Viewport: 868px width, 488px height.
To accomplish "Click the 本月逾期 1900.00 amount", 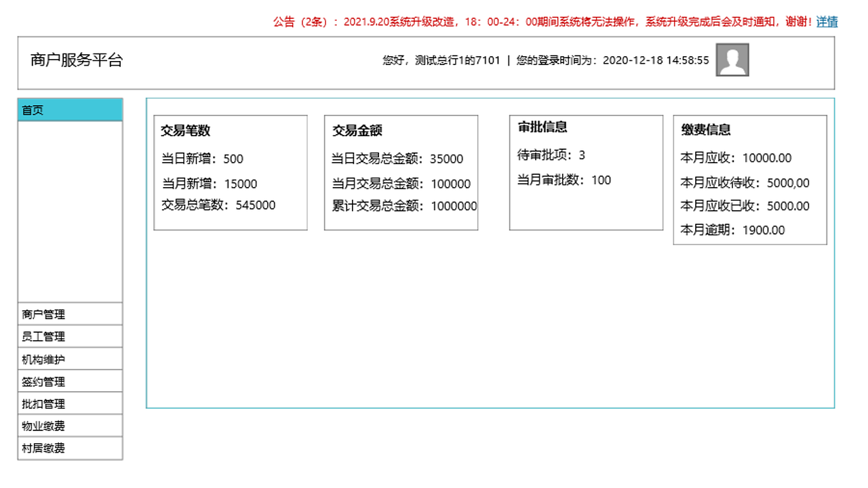I will (x=731, y=230).
